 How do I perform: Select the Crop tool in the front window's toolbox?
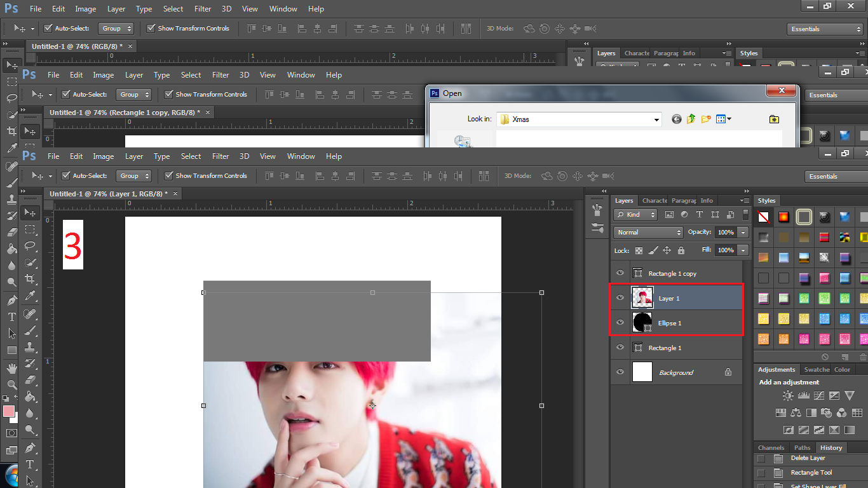[29, 279]
